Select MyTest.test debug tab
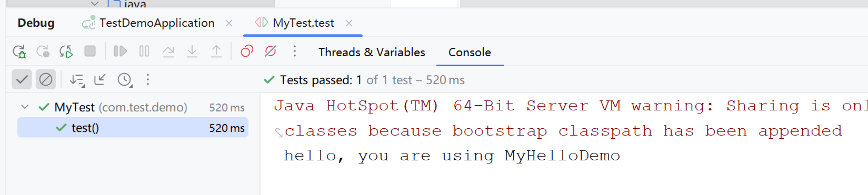The height and width of the screenshot is (195, 868). coord(303,23)
